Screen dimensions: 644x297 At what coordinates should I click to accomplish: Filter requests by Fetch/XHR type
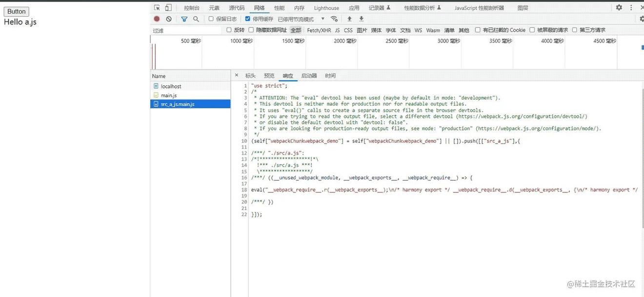click(319, 30)
